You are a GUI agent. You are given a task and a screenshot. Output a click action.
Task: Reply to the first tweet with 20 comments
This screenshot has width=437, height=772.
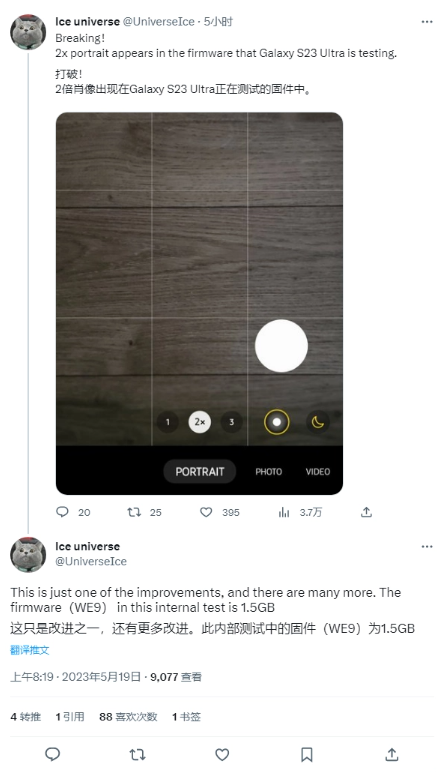(73, 512)
